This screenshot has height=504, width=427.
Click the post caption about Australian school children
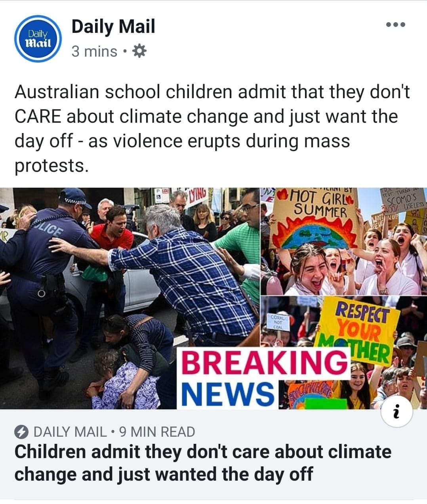click(x=212, y=129)
